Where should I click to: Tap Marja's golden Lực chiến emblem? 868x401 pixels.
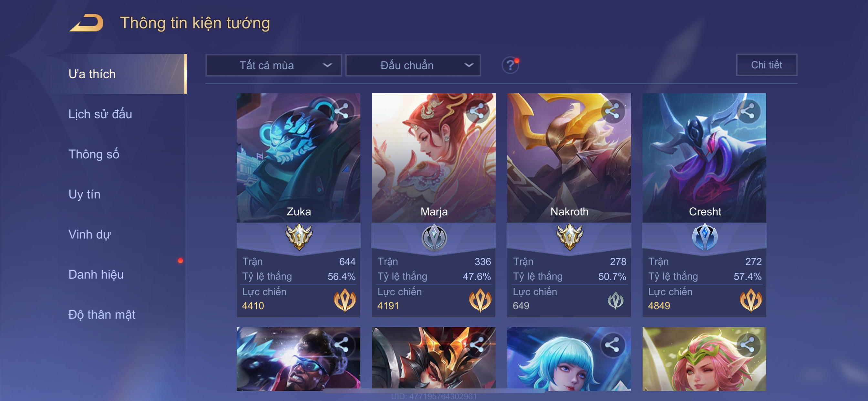480,300
